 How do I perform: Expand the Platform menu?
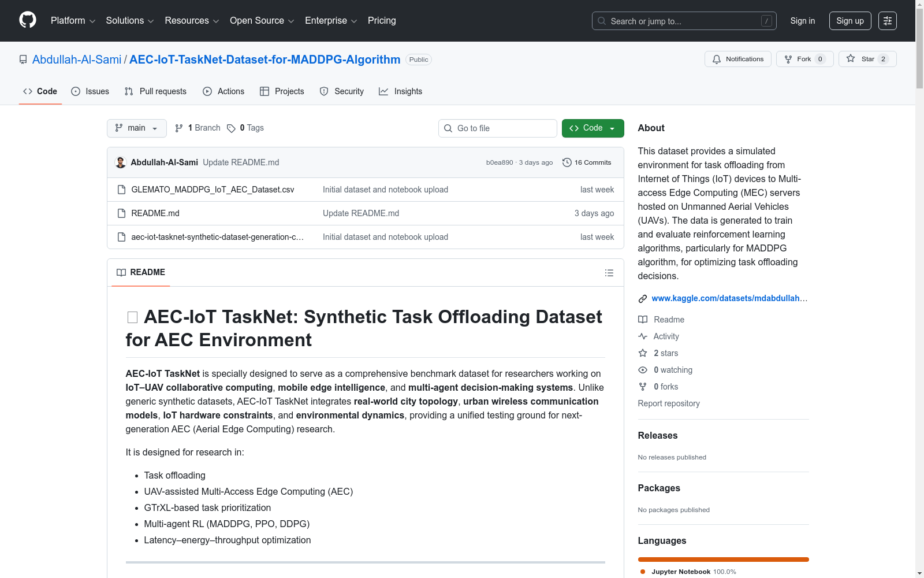(73, 21)
